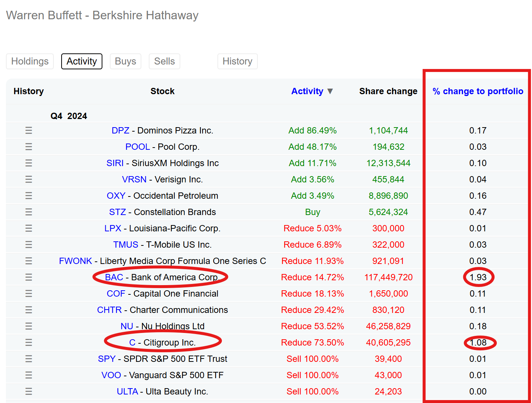Click 'Add 86.49%' activity cell

coord(313,131)
